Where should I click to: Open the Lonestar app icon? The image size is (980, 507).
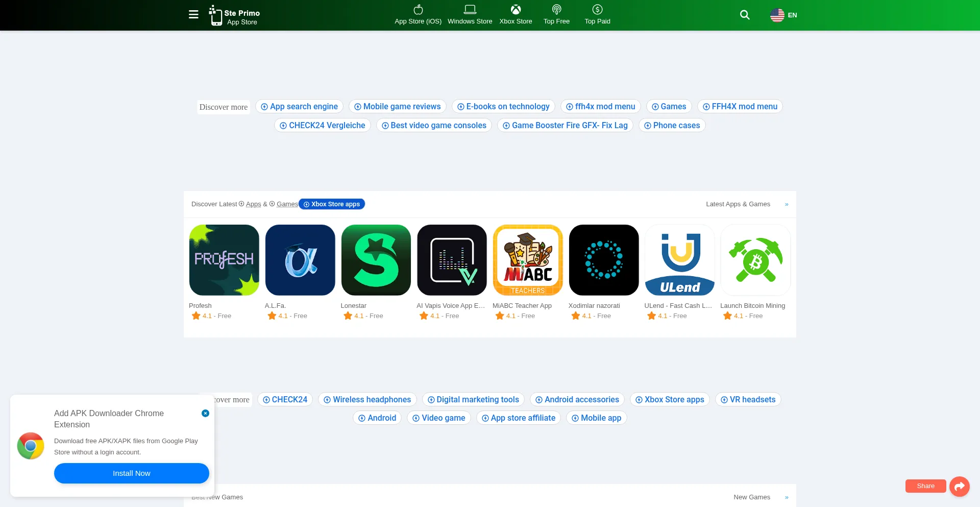pyautogui.click(x=376, y=260)
